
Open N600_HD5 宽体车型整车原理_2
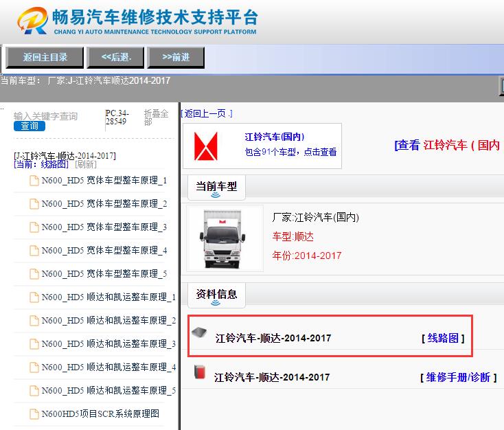(x=104, y=204)
